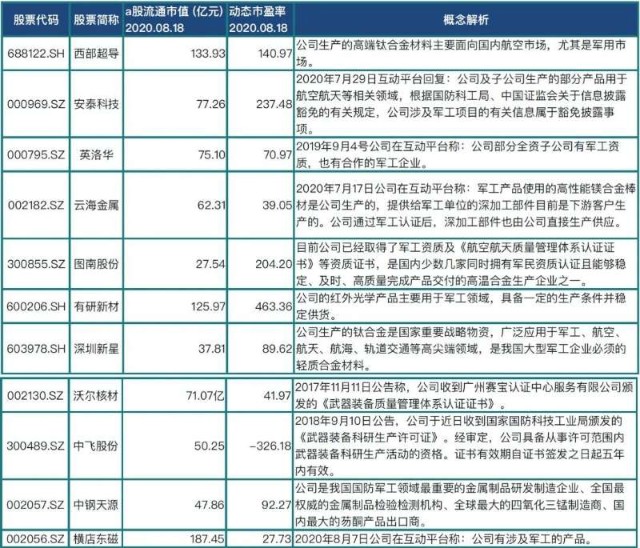Click 横店东磁 description starting 2020年8月7日
The height and width of the screenshot is (548, 640).
[x=443, y=539]
